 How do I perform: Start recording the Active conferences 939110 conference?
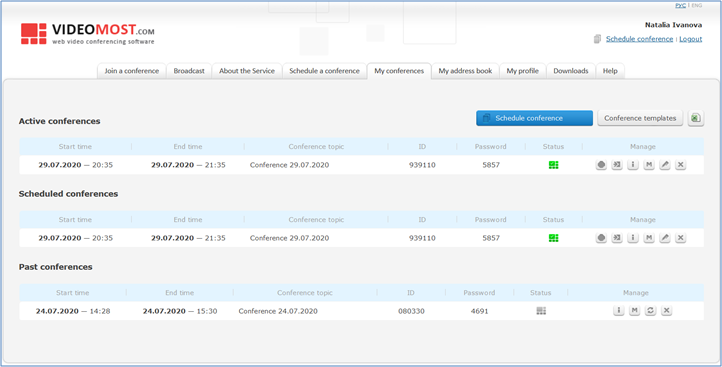pyautogui.click(x=601, y=165)
